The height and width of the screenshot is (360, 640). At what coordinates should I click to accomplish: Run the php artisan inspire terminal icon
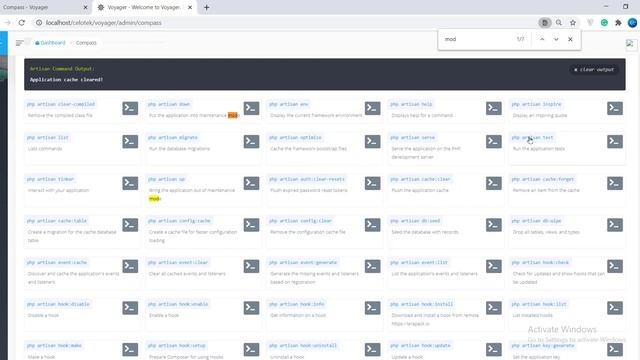615,108
